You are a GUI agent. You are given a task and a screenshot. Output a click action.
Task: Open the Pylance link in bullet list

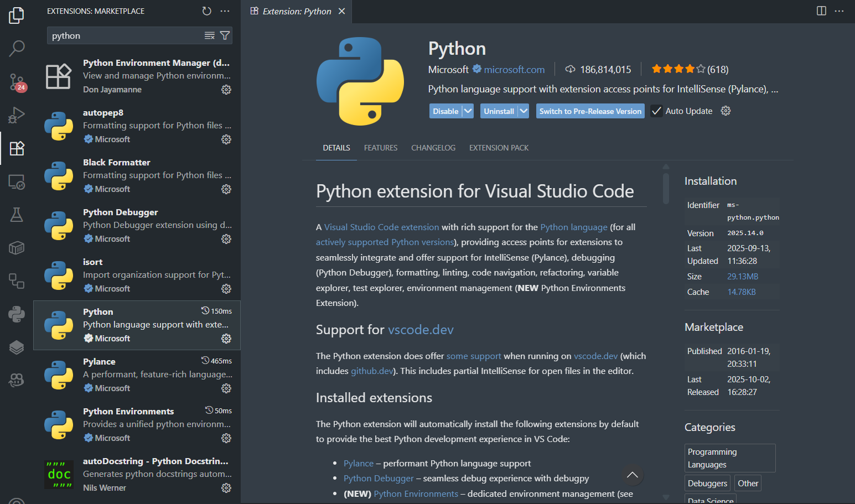point(359,464)
